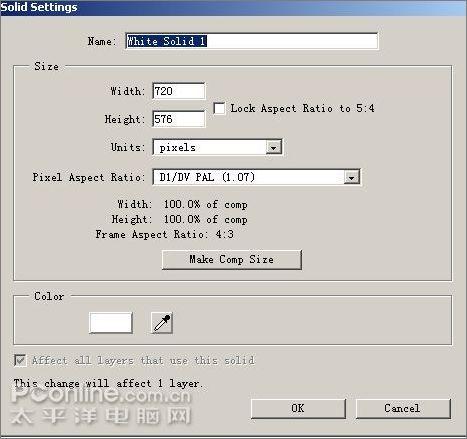Confirm settings with the OK button
Screen dimensions: 467x439
298,408
